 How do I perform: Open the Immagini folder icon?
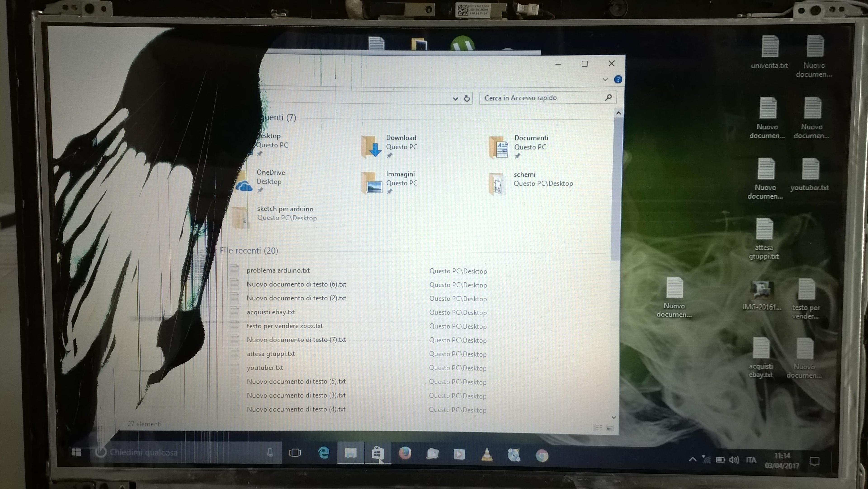(x=371, y=183)
